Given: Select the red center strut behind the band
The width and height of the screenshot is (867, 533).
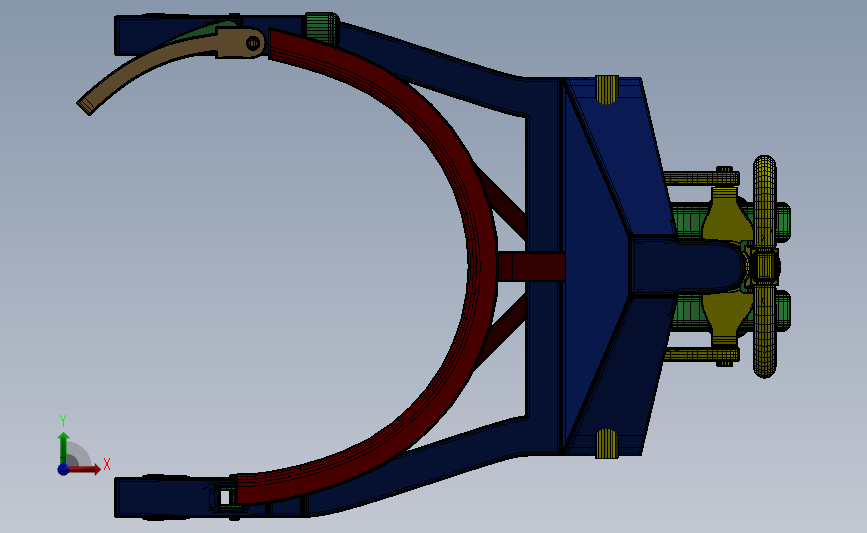Looking at the screenshot, I should click(x=531, y=267).
